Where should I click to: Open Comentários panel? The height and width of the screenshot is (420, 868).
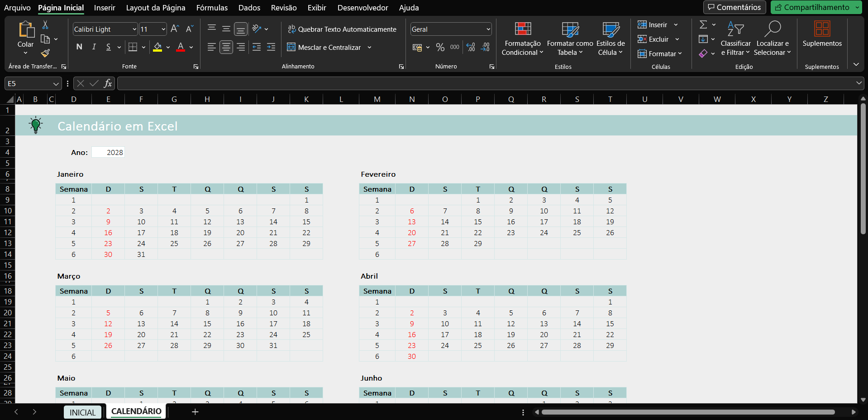pyautogui.click(x=734, y=7)
